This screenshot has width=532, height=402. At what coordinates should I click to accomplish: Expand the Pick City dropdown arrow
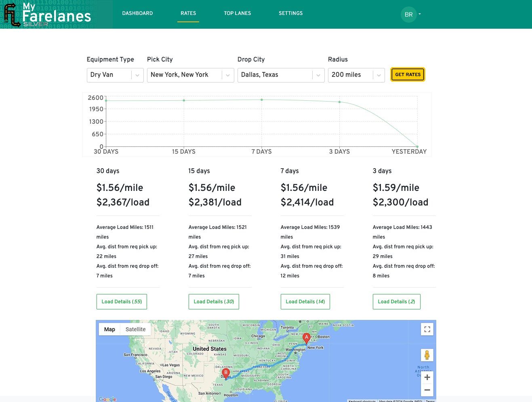click(228, 75)
